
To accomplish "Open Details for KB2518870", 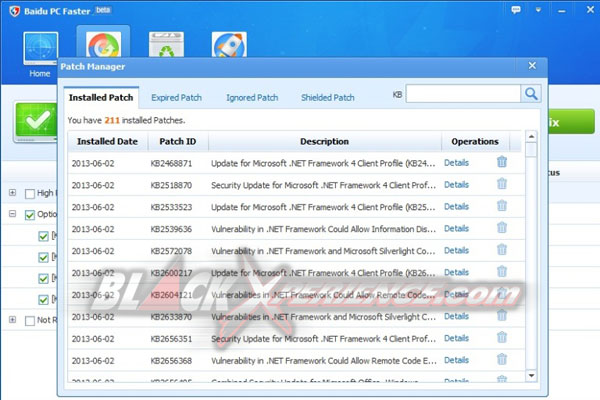I will point(456,184).
